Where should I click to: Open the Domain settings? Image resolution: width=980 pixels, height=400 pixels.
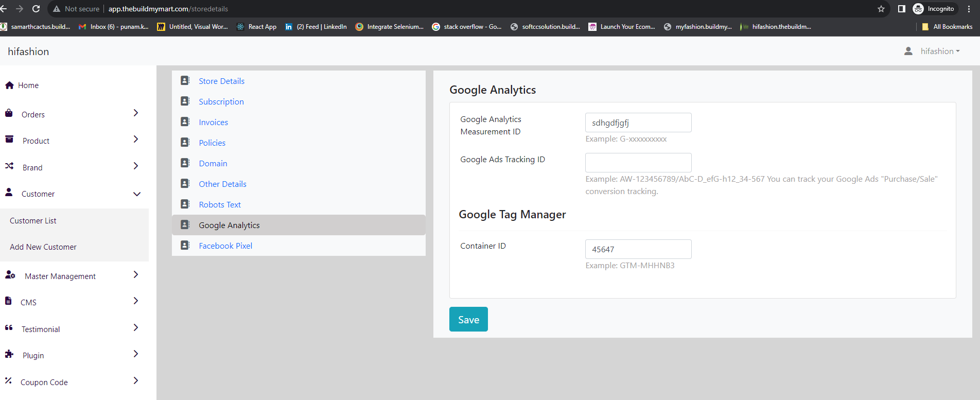(x=213, y=163)
